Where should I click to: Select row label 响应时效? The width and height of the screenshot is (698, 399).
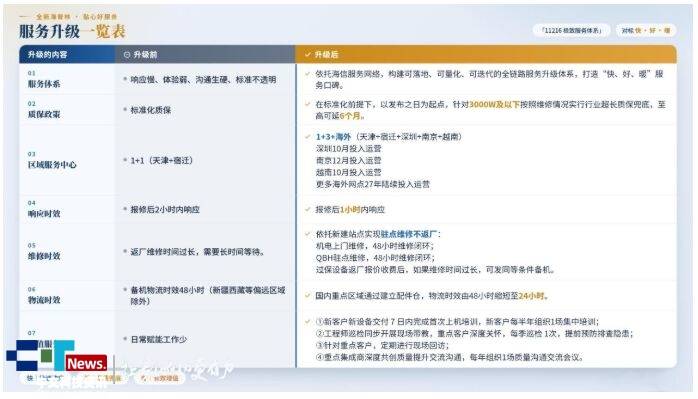point(44,213)
